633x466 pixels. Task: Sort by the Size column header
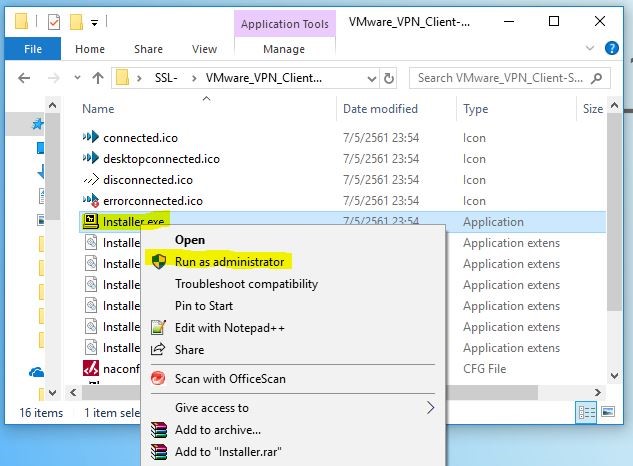point(592,109)
